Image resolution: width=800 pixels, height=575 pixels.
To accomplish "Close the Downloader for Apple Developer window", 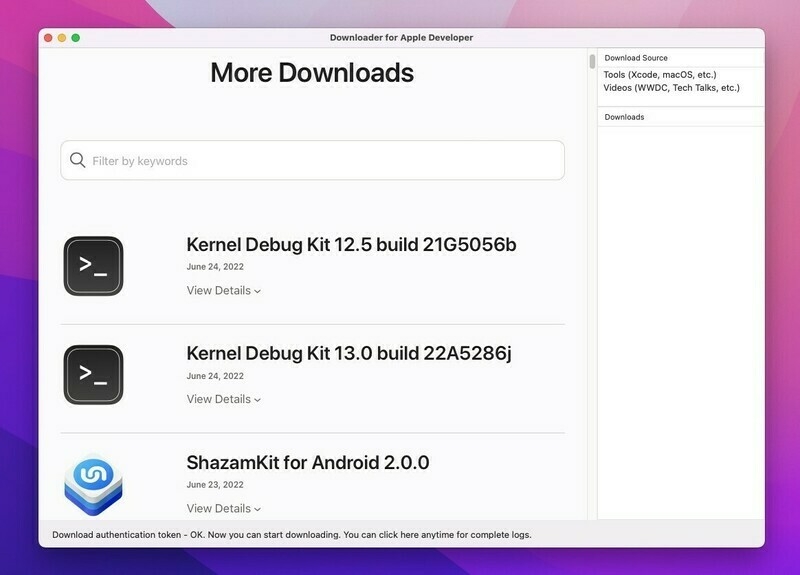I will (48, 38).
